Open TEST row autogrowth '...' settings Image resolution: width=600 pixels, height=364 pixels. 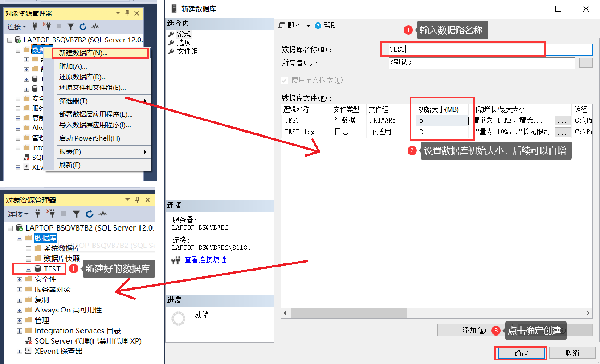click(563, 120)
